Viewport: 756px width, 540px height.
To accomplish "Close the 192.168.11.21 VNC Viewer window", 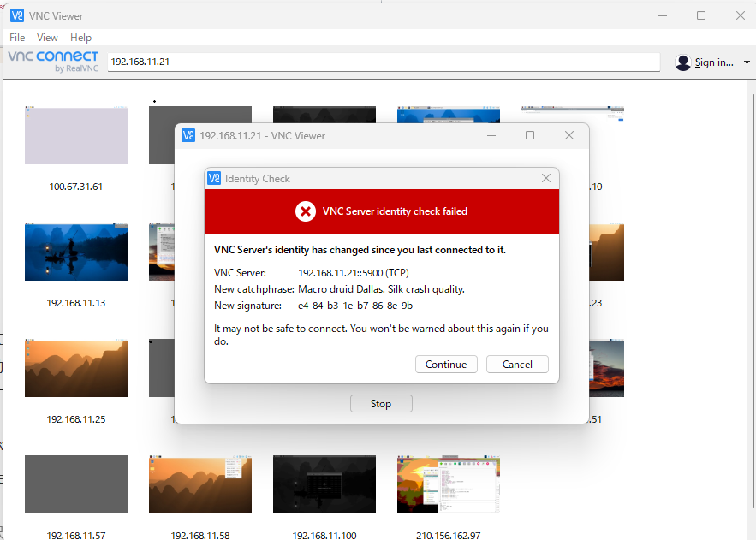I will click(x=569, y=135).
